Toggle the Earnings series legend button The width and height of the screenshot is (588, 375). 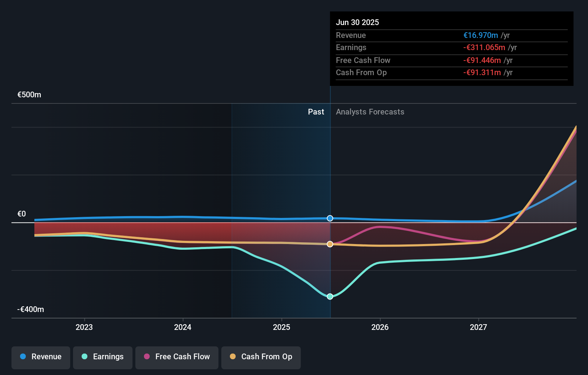click(103, 357)
